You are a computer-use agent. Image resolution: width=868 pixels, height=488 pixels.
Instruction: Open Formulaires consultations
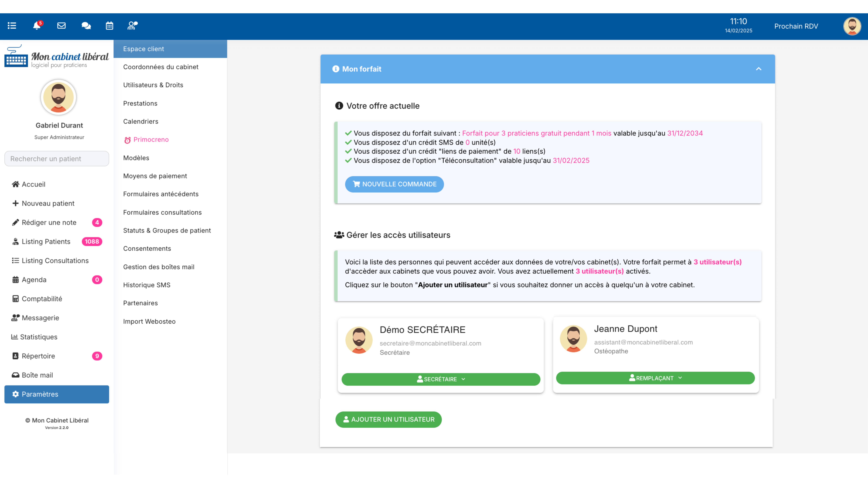[x=170, y=213]
